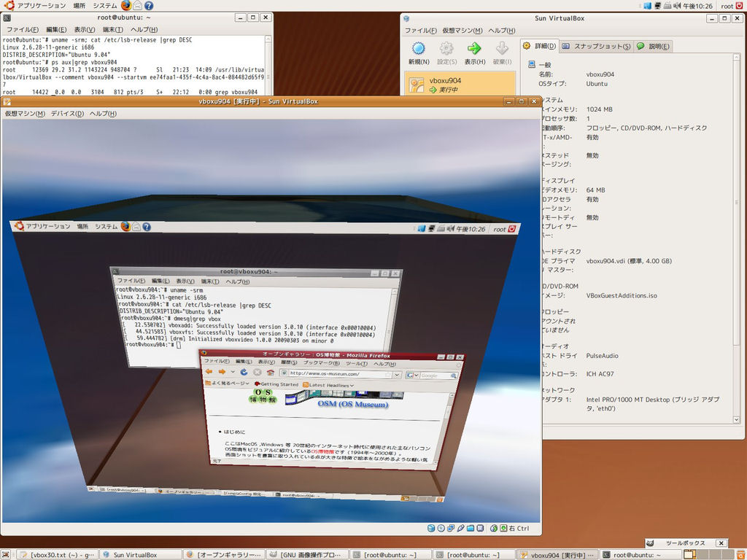The width and height of the screenshot is (747, 560).
Task: Open the 詳細(D) details tab
Action: tap(539, 46)
